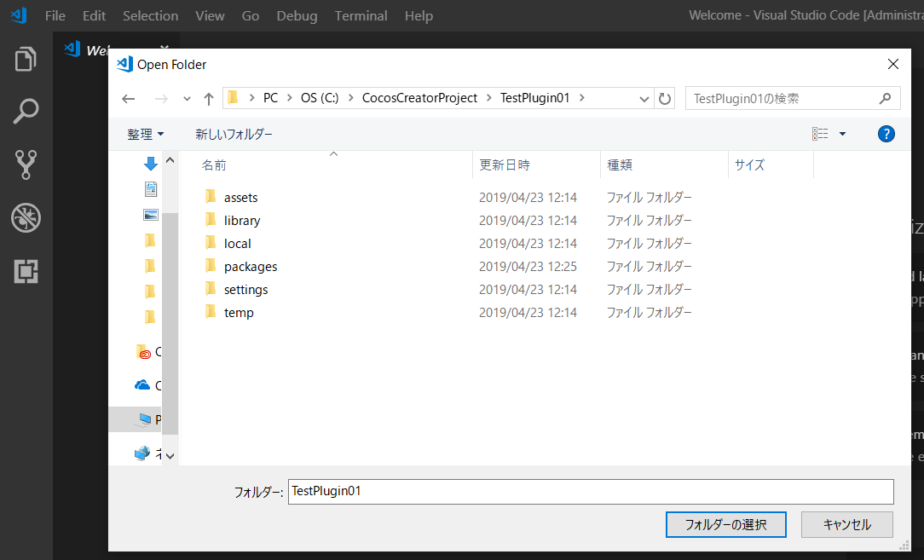Expand the chevron after PC in path
924x560 pixels.
tap(289, 98)
